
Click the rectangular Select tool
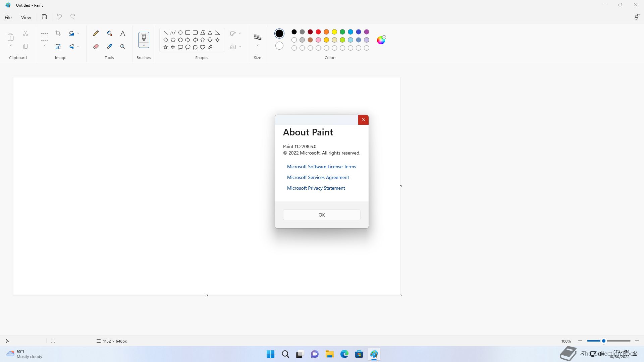(45, 37)
